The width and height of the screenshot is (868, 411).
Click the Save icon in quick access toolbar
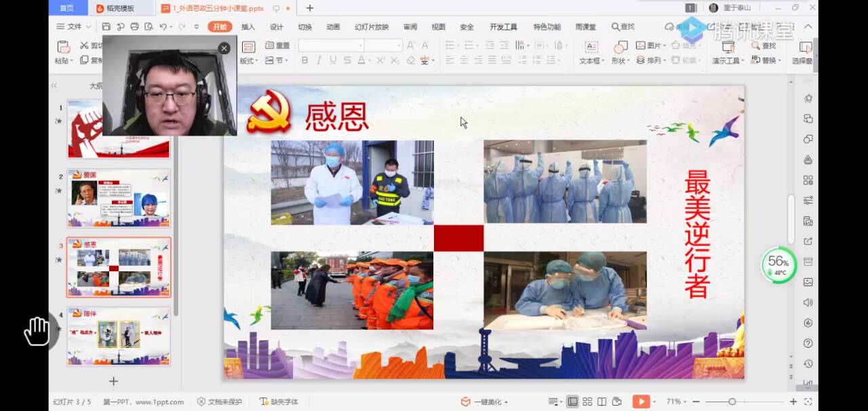pyautogui.click(x=106, y=26)
